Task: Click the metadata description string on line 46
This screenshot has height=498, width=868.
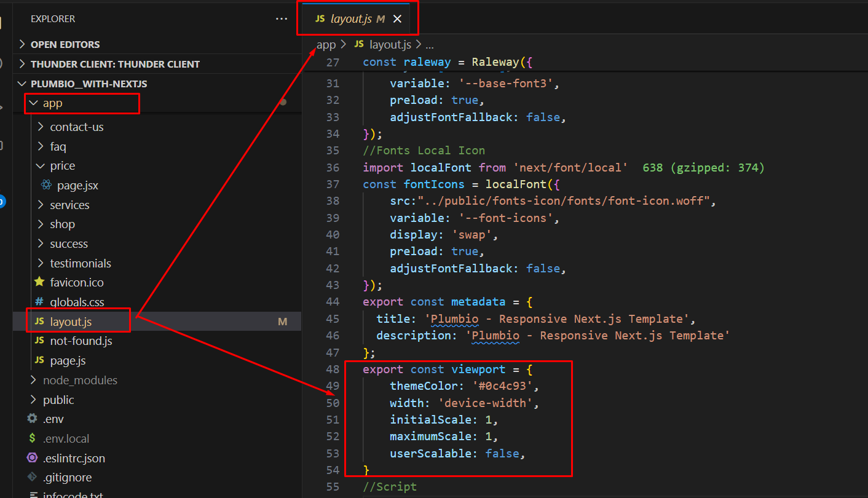Action: (x=598, y=336)
